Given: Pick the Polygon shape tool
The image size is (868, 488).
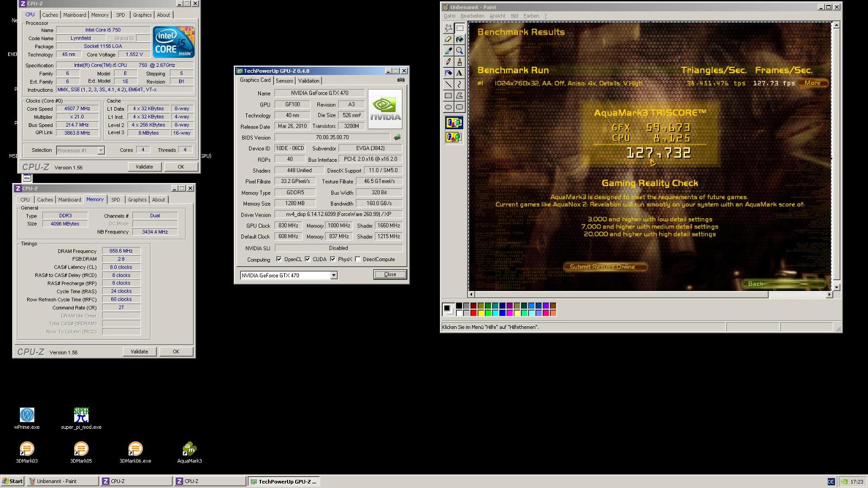Looking at the screenshot, I should coord(459,96).
